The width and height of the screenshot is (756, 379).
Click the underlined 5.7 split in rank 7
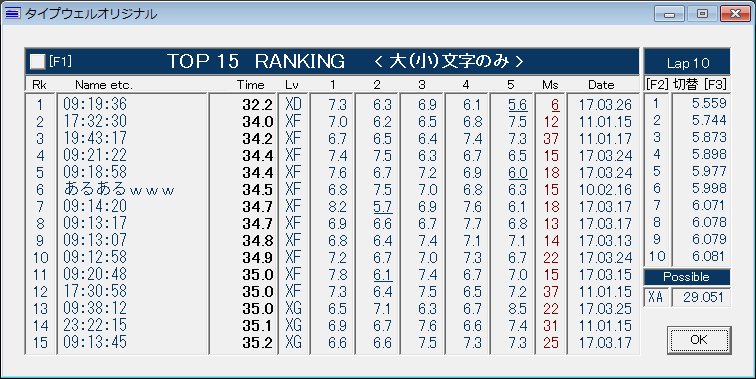[383, 206]
